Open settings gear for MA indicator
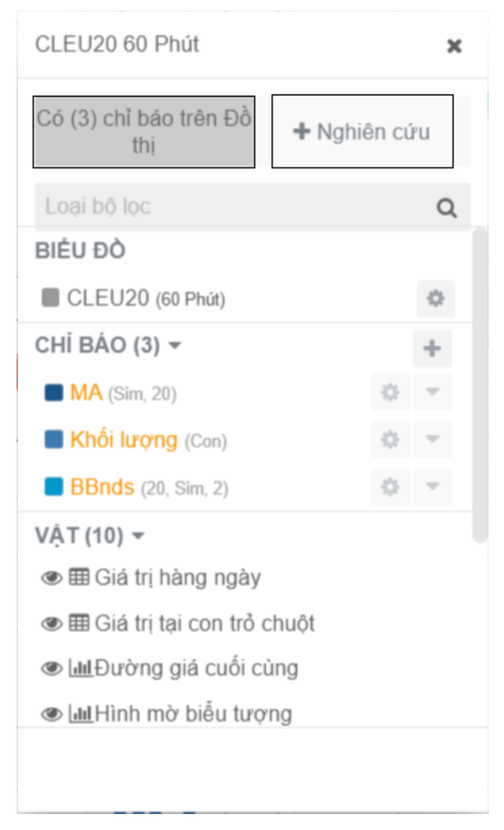Viewport: 504px width, 830px height. 390,392
